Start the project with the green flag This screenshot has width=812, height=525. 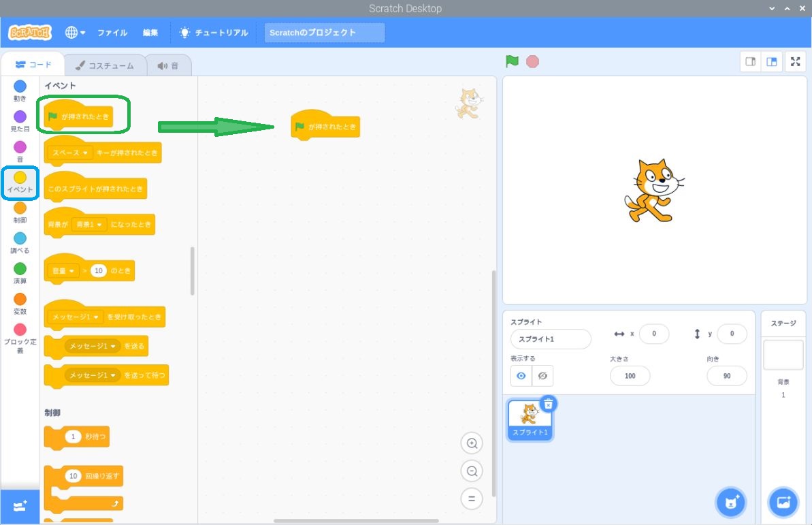click(x=511, y=61)
